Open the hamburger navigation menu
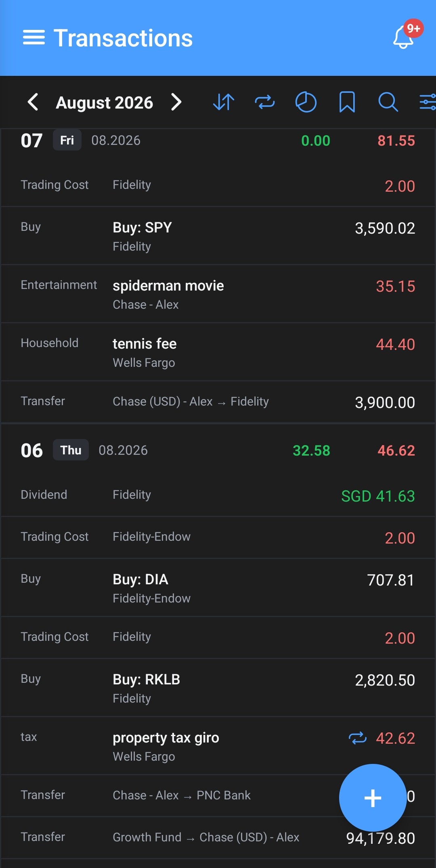436x868 pixels. coord(34,38)
